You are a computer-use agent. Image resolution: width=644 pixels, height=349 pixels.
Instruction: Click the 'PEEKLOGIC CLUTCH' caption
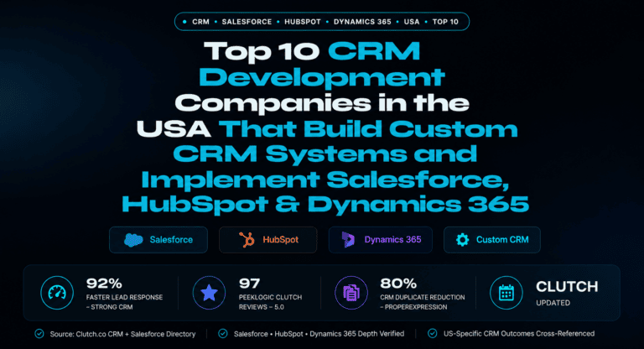click(270, 297)
